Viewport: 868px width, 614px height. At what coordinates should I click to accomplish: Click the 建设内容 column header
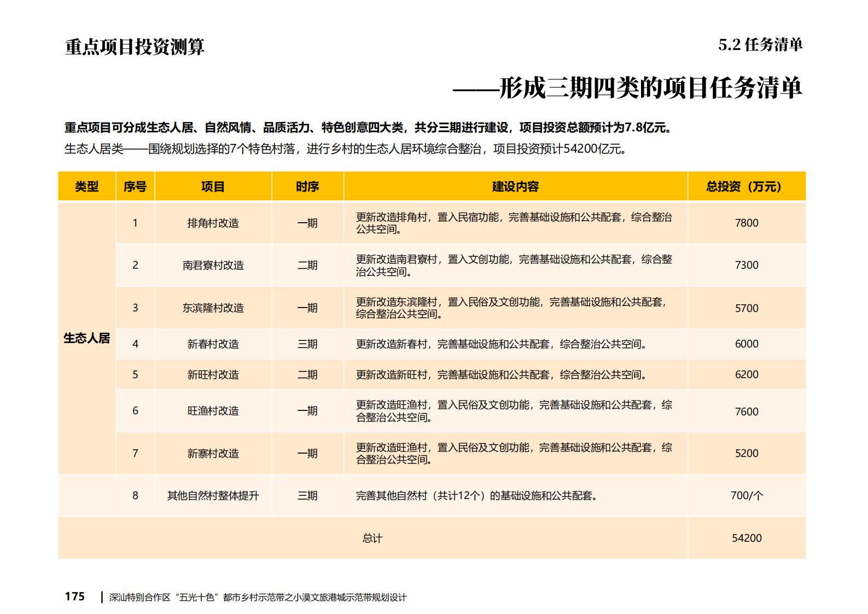[515, 187]
